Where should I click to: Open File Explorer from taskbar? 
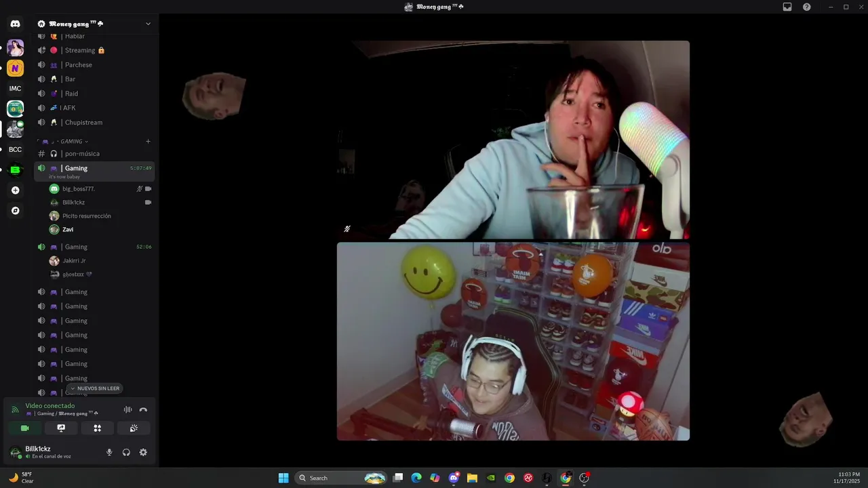(x=472, y=478)
